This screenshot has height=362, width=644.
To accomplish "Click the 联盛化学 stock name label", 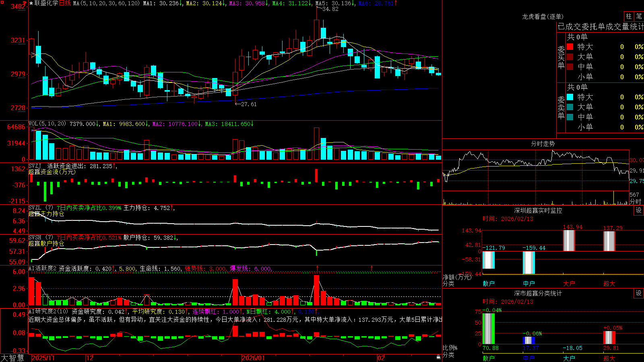I will 46,3.
